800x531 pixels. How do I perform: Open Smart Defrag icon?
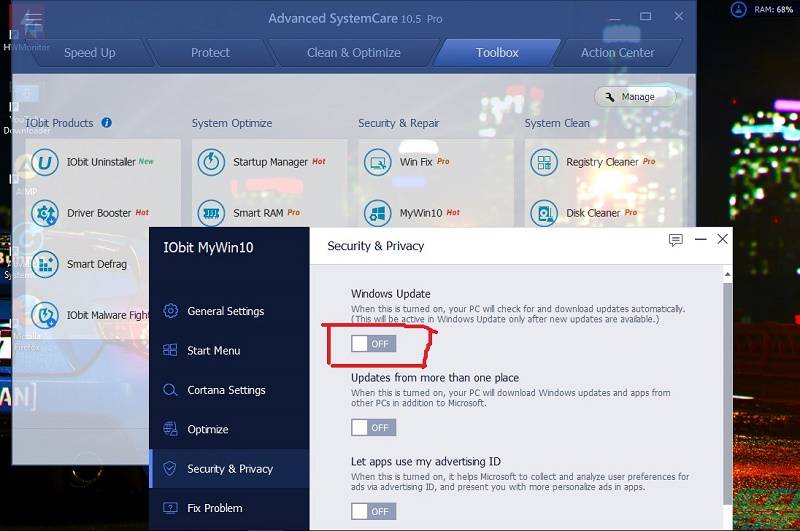coord(45,264)
